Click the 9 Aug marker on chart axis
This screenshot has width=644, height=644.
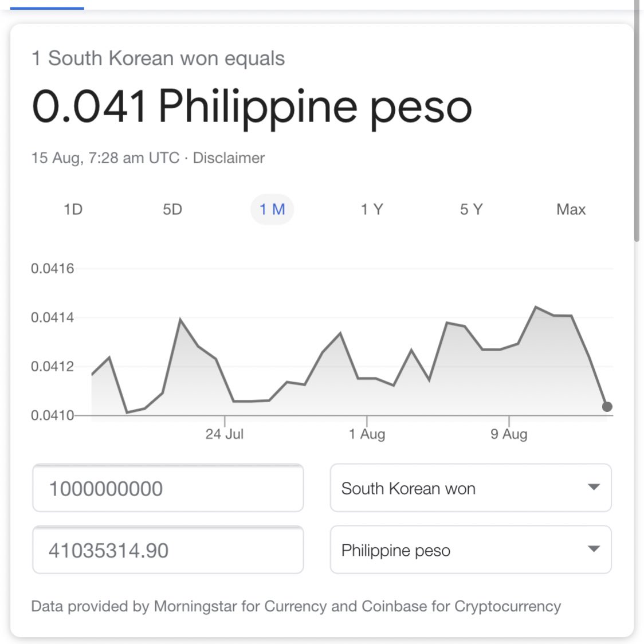[509, 434]
